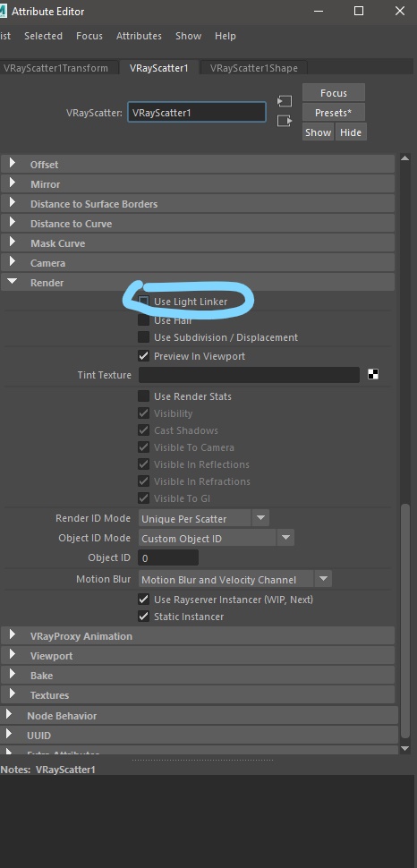Expand the Distance to Curve section
Screen dimensions: 417x868
198,224
